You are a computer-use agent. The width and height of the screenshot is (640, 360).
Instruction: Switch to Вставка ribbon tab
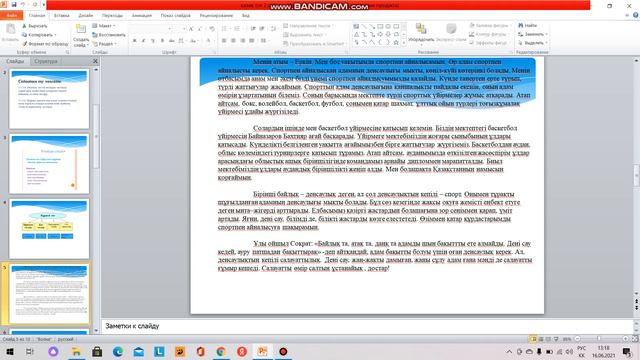coord(62,16)
